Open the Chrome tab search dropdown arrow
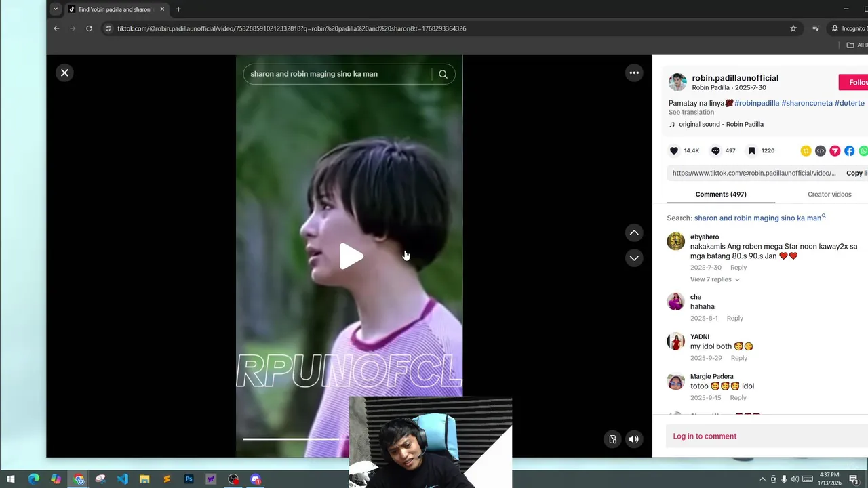This screenshot has height=488, width=868. click(x=56, y=9)
